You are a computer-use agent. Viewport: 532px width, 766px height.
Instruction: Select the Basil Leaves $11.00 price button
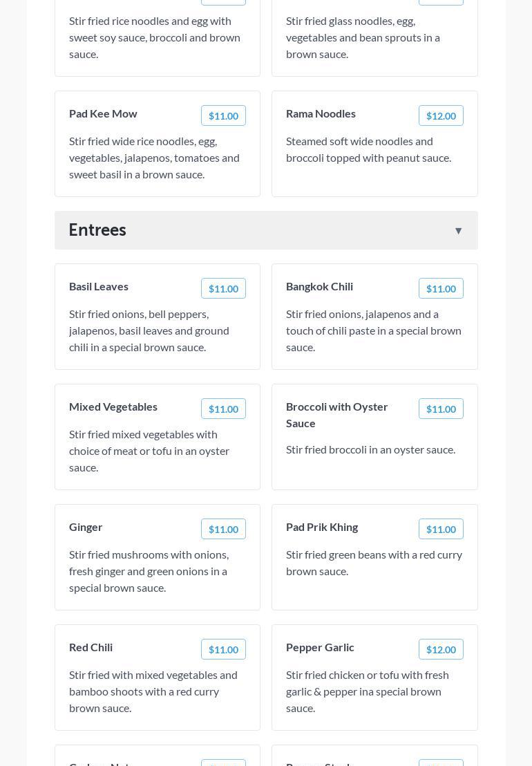[x=223, y=289]
